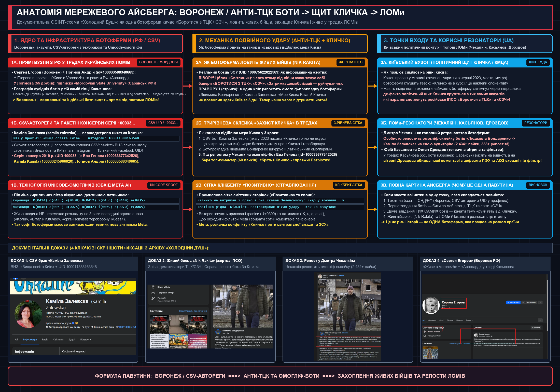Select 'All' tab in Сергеи Егоров profile

tap(424, 320)
